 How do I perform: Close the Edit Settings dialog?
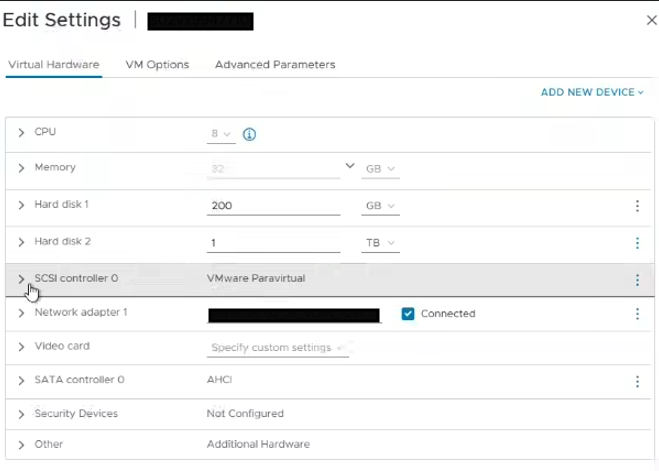[x=652, y=20]
